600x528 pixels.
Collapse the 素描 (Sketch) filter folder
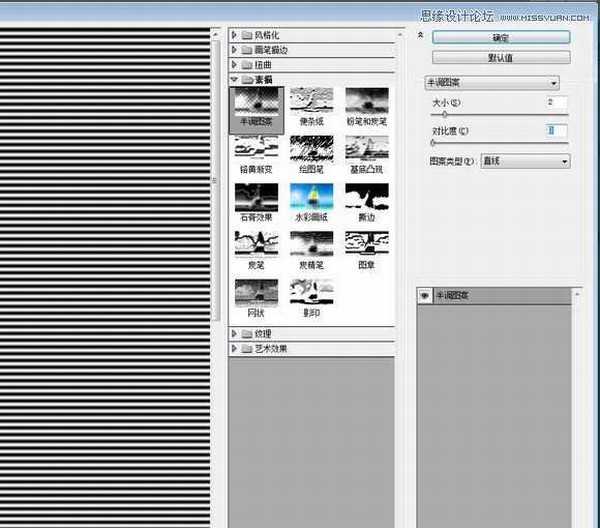coord(235,79)
